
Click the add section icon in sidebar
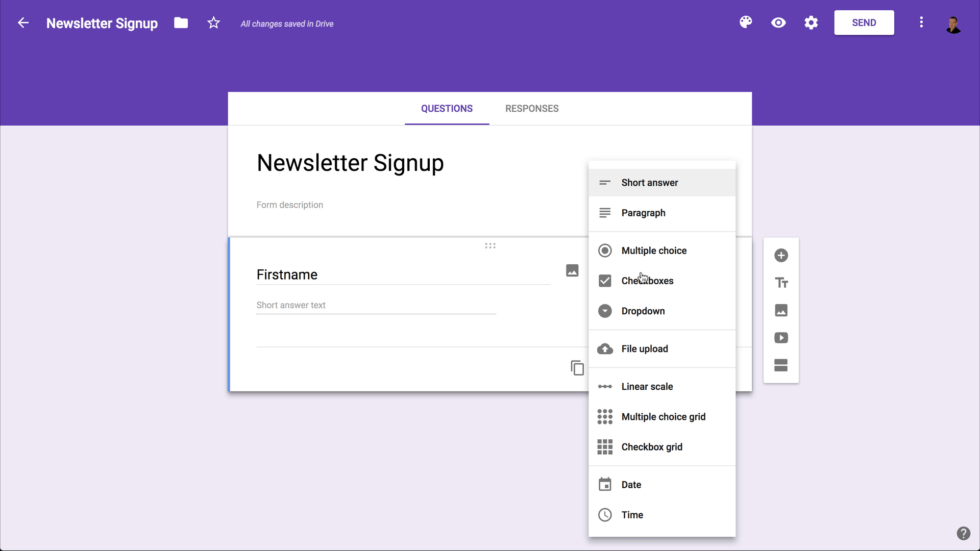(781, 365)
